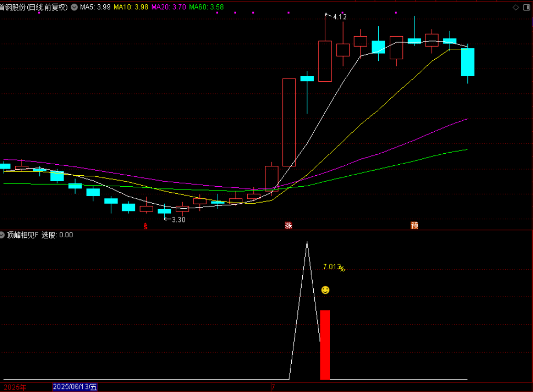Click the 4.12 high price annotation
The height and width of the screenshot is (392, 533).
click(x=339, y=17)
